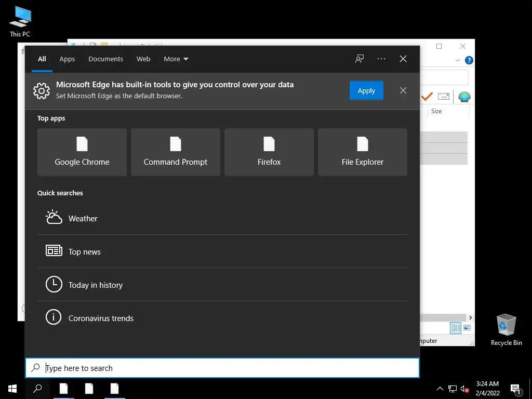Viewport: 532px width, 399px height.
Task: Switch to the Documents tab
Action: [105, 59]
